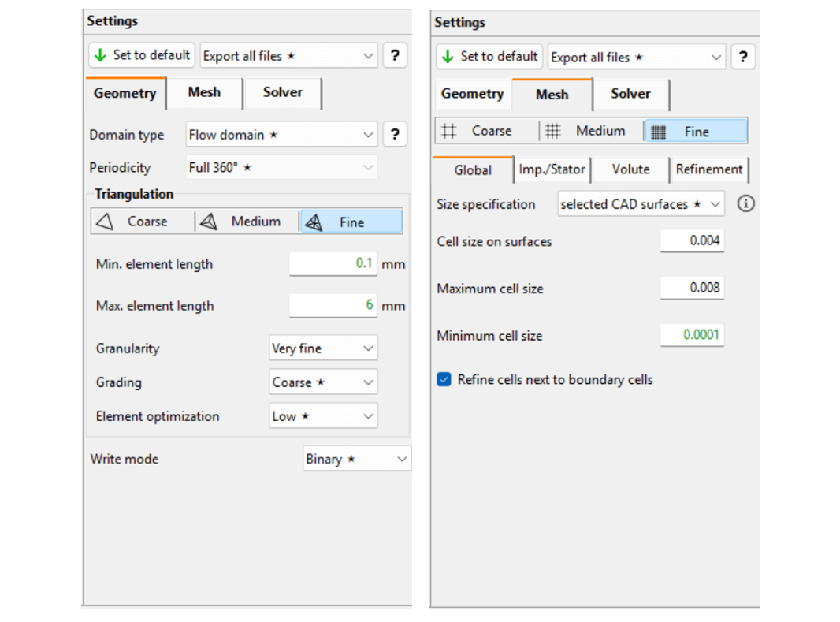Open the Periodicity dropdown
This screenshot has width=840, height=622.
(281, 167)
